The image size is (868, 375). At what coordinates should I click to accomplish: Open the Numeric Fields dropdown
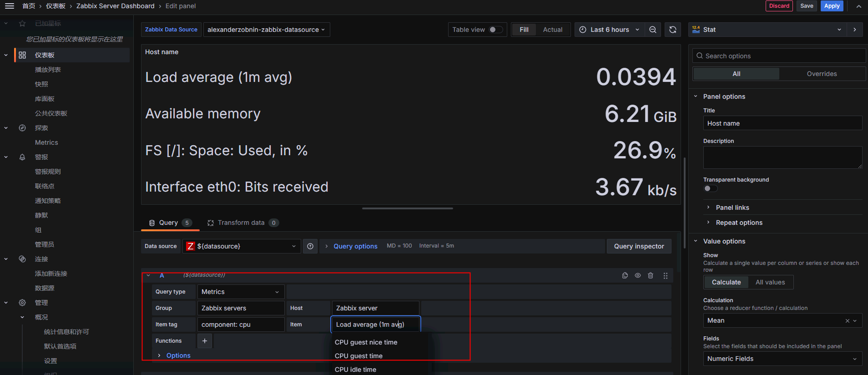point(782,359)
